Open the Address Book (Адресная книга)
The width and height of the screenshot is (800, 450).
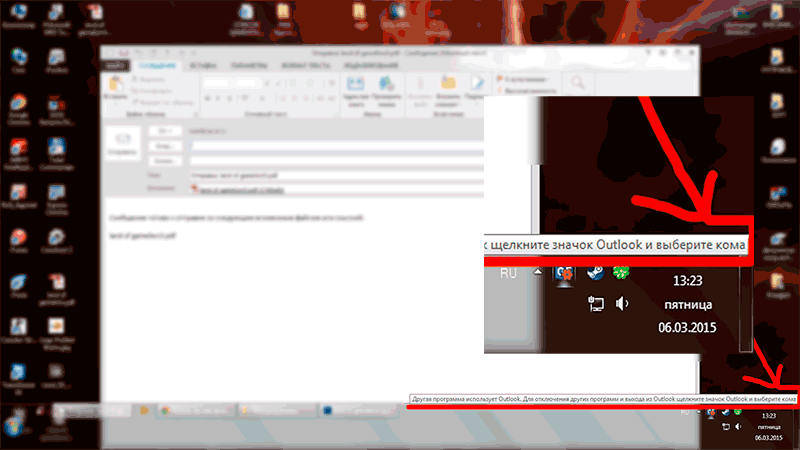(x=353, y=88)
